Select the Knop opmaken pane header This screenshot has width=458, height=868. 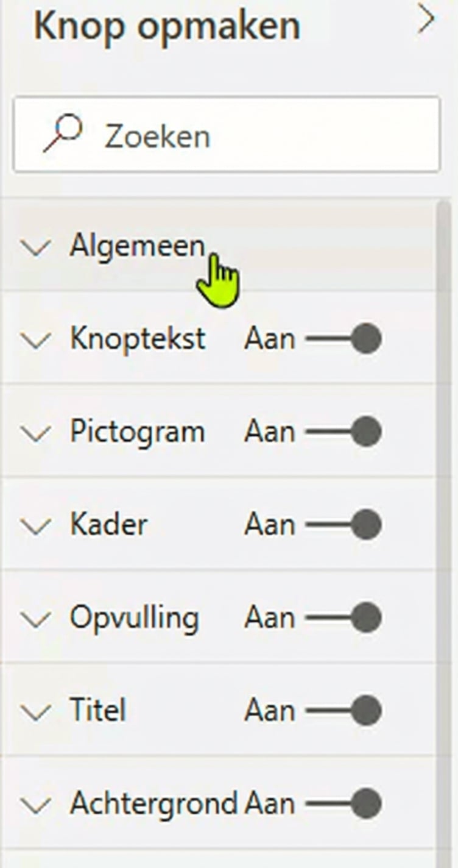pyautogui.click(x=167, y=25)
